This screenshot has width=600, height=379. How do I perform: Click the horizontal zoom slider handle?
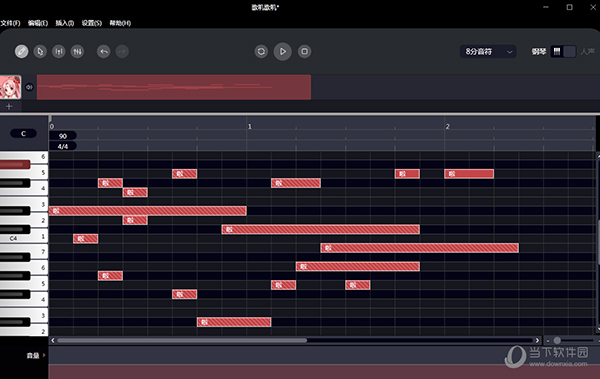(x=557, y=340)
